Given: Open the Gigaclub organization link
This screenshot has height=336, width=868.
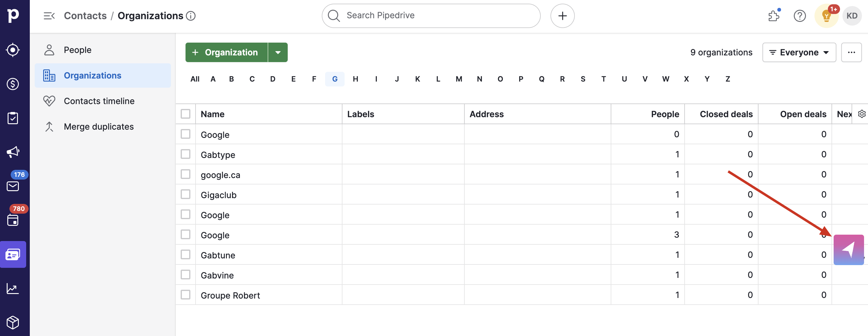Looking at the screenshot, I should pyautogui.click(x=218, y=195).
